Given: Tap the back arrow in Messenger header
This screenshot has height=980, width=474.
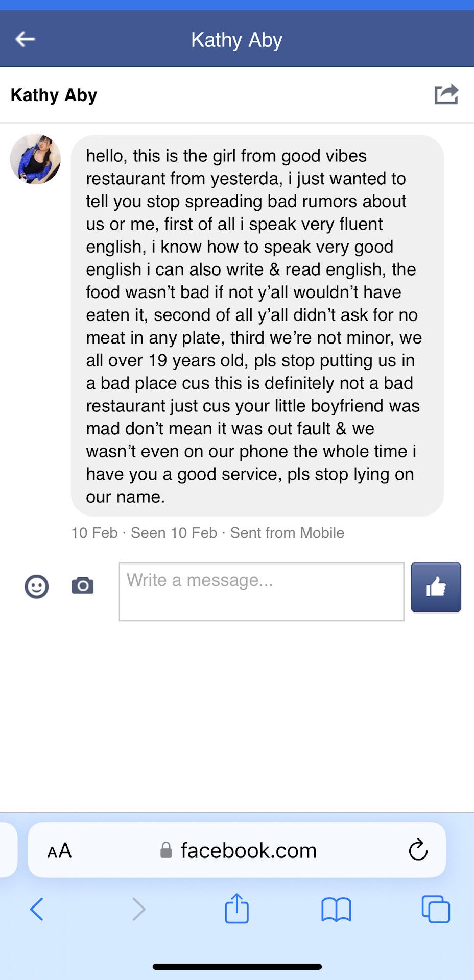Looking at the screenshot, I should tap(25, 39).
